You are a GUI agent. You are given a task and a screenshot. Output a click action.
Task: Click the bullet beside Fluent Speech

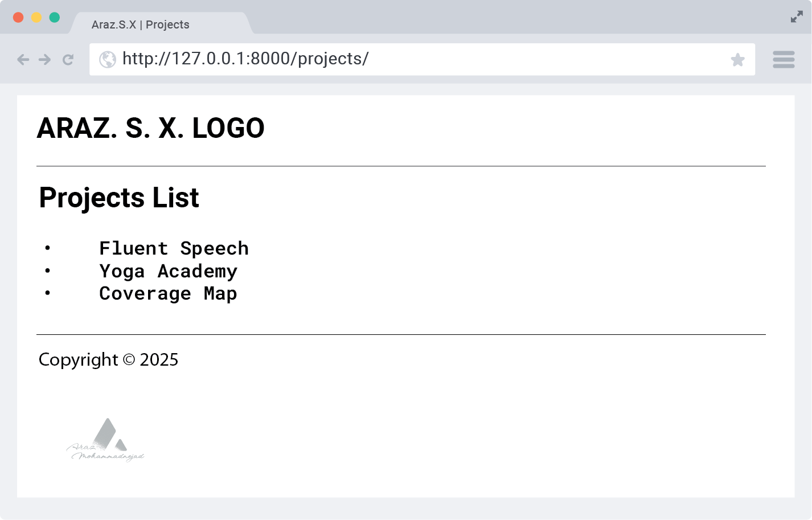48,248
